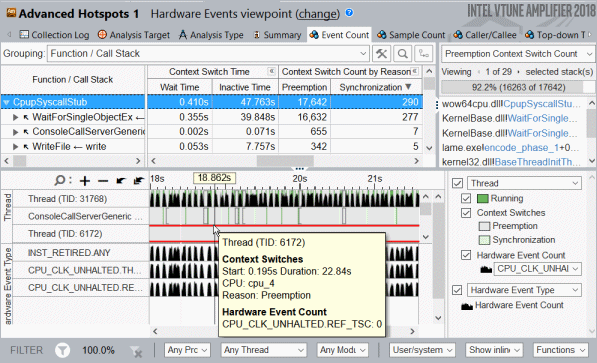Click the Preemption column header
Screen dimensions: 597x363
point(304,87)
